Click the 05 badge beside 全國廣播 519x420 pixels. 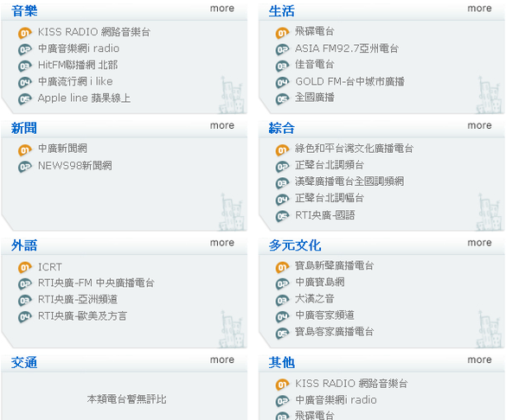282,99
